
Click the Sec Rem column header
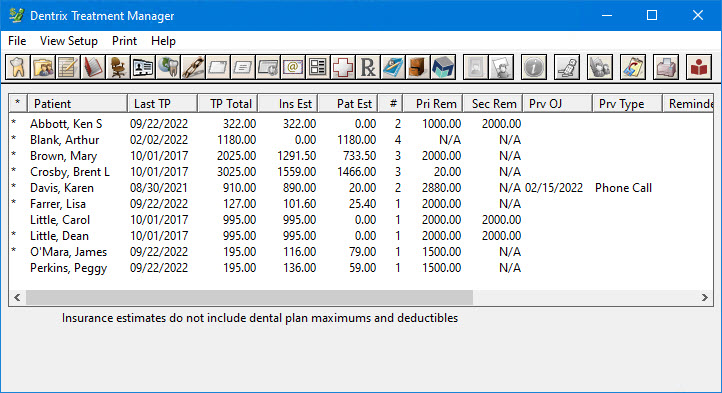point(493,104)
